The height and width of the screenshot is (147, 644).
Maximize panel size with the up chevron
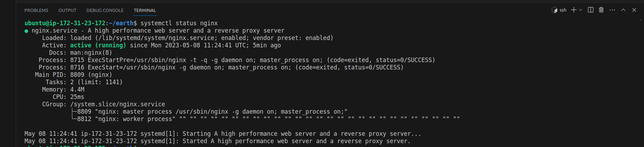click(x=623, y=10)
